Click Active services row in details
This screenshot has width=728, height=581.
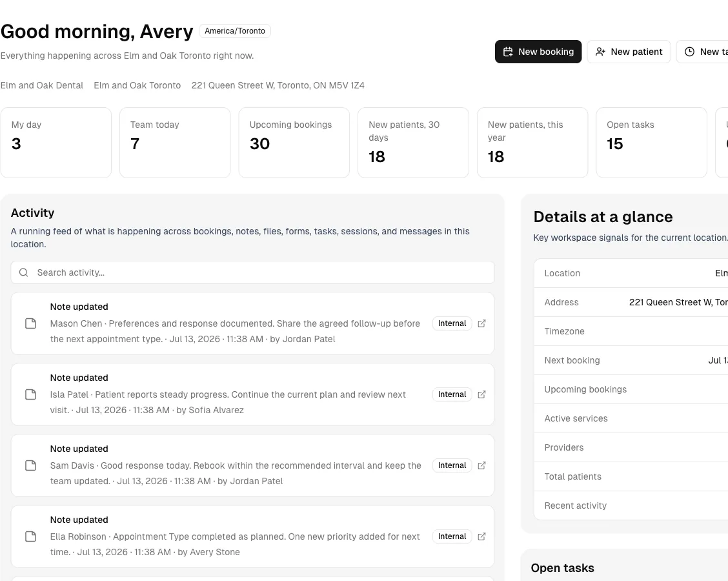[631, 418]
